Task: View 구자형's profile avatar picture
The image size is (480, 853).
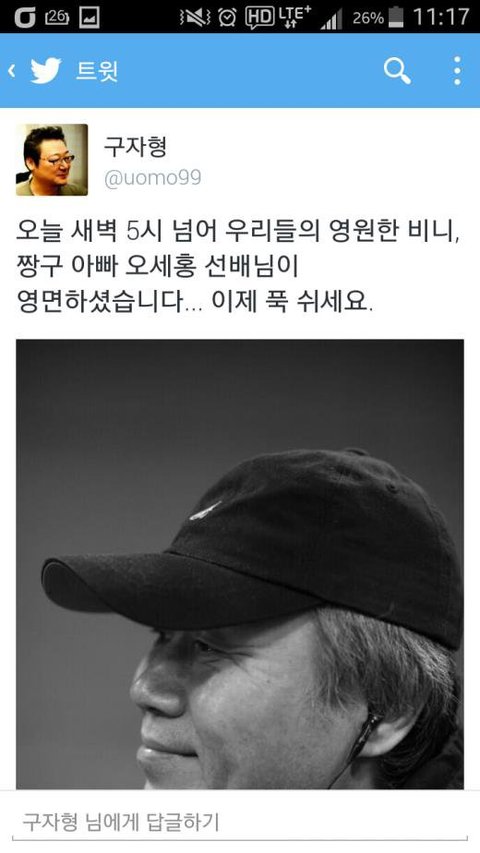Action: coord(52,159)
